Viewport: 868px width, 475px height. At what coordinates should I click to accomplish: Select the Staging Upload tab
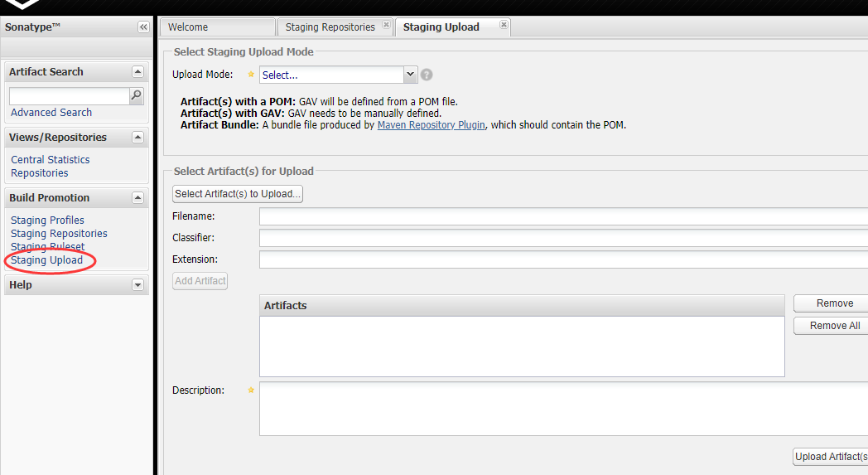coord(452,27)
